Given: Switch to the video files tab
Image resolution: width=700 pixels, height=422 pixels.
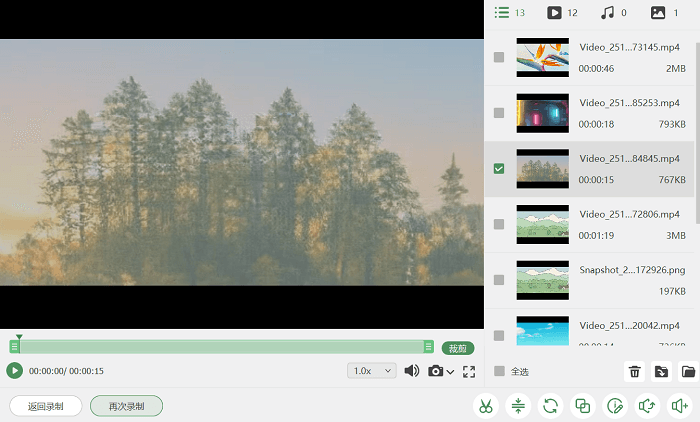Looking at the screenshot, I should (562, 13).
